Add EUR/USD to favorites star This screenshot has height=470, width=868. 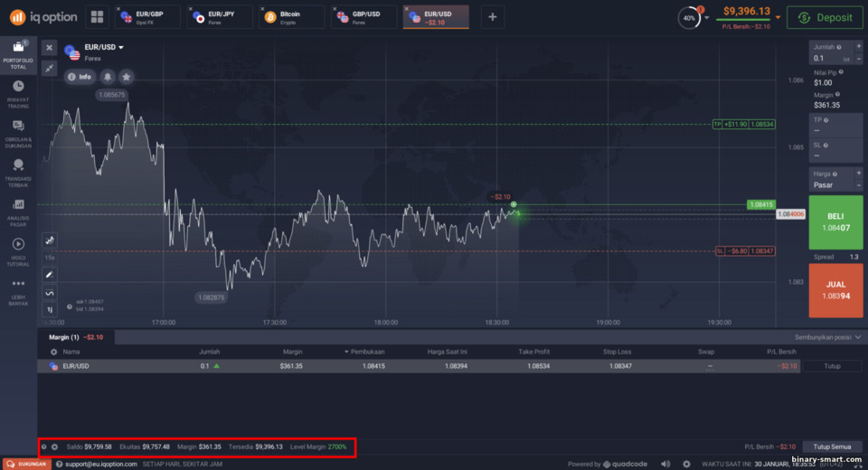127,77
